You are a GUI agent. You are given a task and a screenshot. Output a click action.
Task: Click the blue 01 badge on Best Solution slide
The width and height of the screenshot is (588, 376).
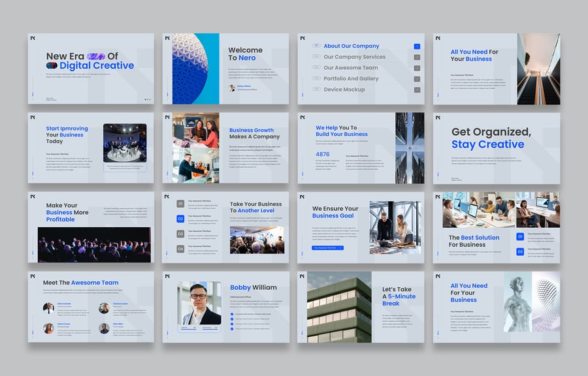click(520, 237)
